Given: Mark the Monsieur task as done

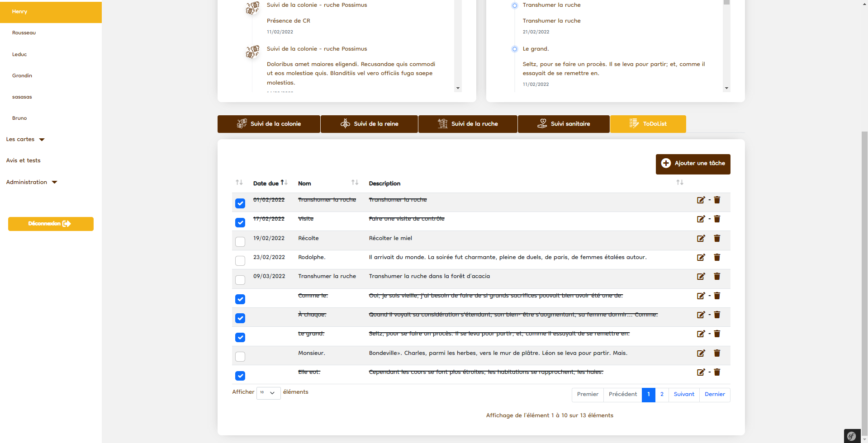Looking at the screenshot, I should click(240, 357).
